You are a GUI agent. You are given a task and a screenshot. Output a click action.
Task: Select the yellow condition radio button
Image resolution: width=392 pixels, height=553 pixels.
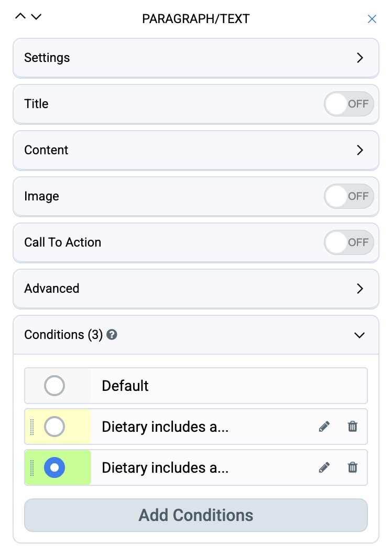[x=54, y=427]
